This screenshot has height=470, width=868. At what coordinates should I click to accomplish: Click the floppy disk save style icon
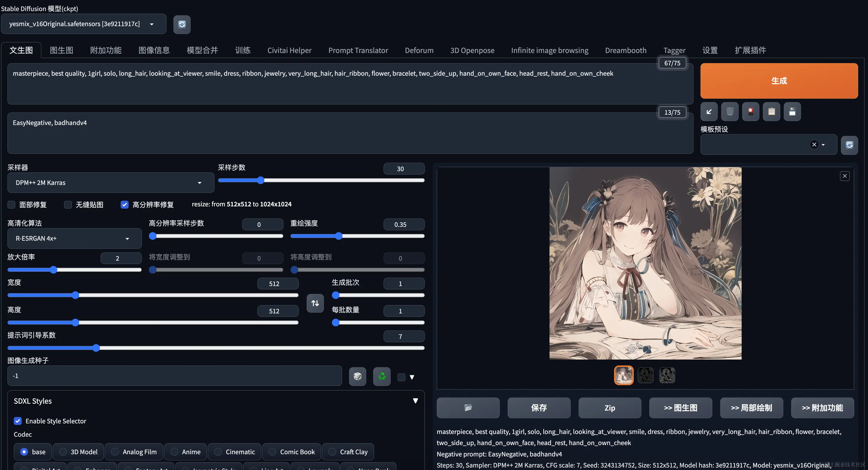(x=792, y=111)
